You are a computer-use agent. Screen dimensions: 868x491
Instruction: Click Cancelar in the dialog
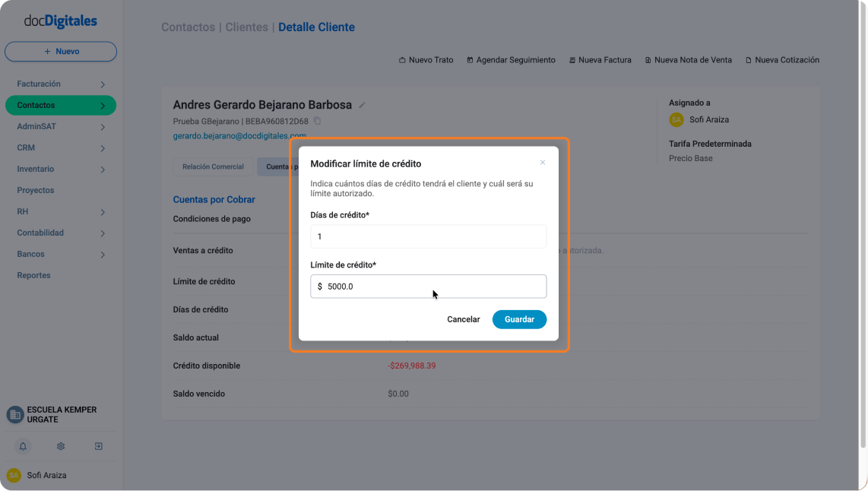pos(464,319)
